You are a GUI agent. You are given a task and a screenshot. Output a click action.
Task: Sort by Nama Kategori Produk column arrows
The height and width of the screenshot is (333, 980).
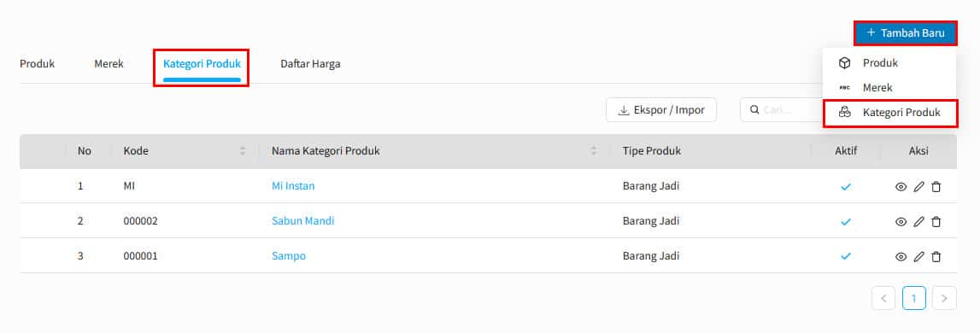pos(594,151)
